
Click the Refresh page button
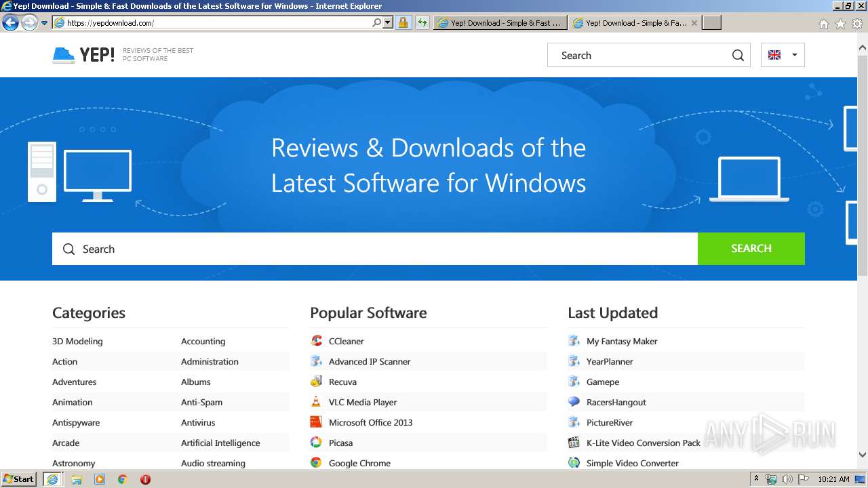tap(422, 22)
